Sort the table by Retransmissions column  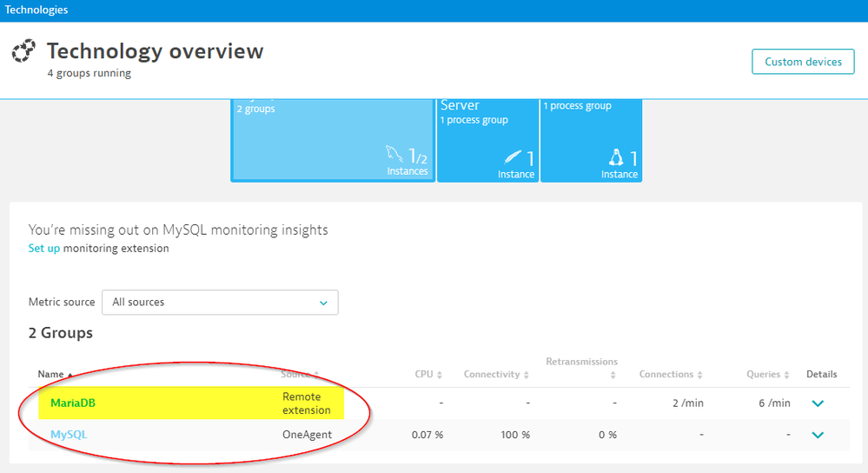pyautogui.click(x=581, y=367)
